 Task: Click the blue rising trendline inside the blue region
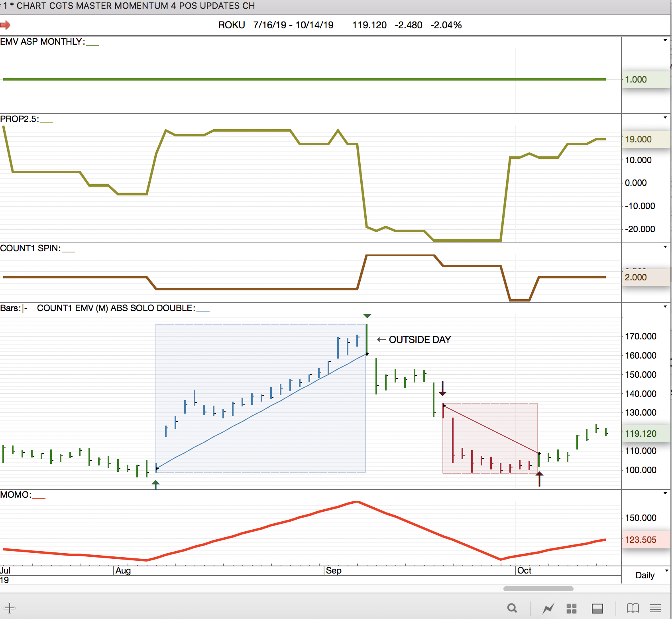click(x=261, y=411)
